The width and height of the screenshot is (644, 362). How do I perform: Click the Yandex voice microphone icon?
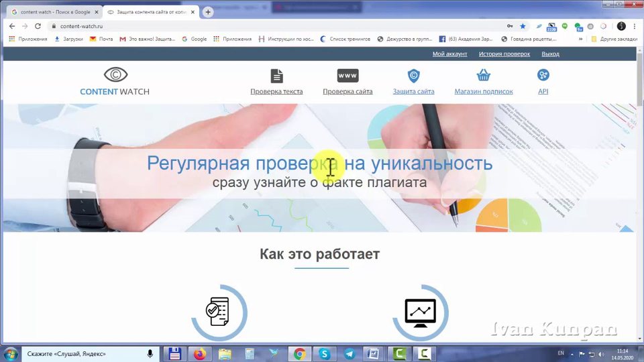click(x=150, y=353)
